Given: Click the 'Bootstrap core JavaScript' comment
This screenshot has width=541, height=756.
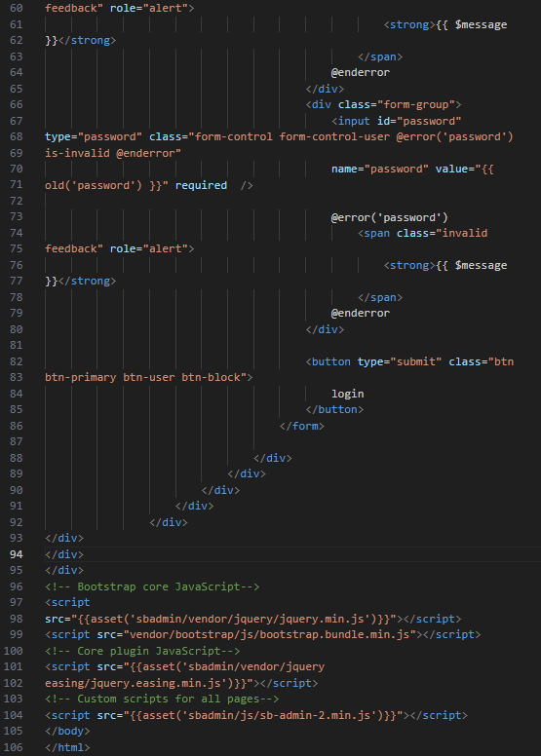Looking at the screenshot, I should coord(152,586).
